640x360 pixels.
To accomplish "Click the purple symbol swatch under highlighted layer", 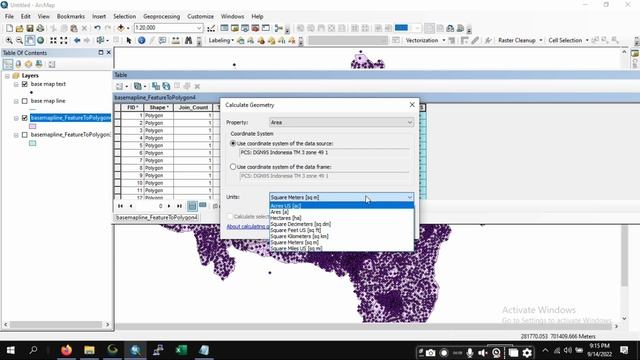I will [33, 127].
